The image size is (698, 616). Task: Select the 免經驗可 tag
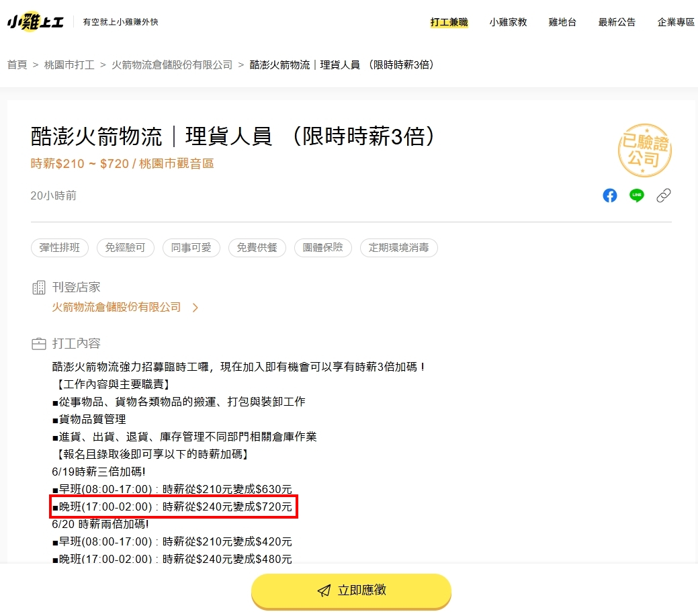click(x=126, y=247)
